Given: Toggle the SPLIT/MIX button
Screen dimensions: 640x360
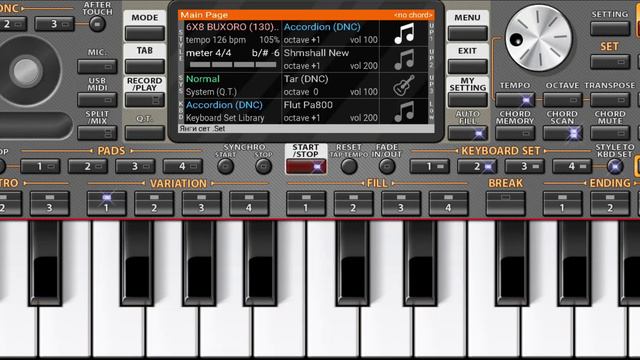Looking at the screenshot, I should [97, 133].
